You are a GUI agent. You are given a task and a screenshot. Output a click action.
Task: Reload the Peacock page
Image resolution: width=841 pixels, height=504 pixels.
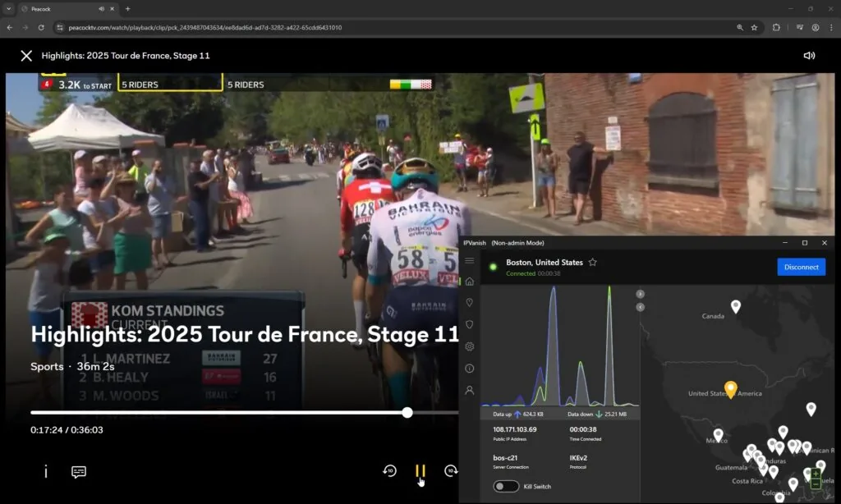(41, 27)
